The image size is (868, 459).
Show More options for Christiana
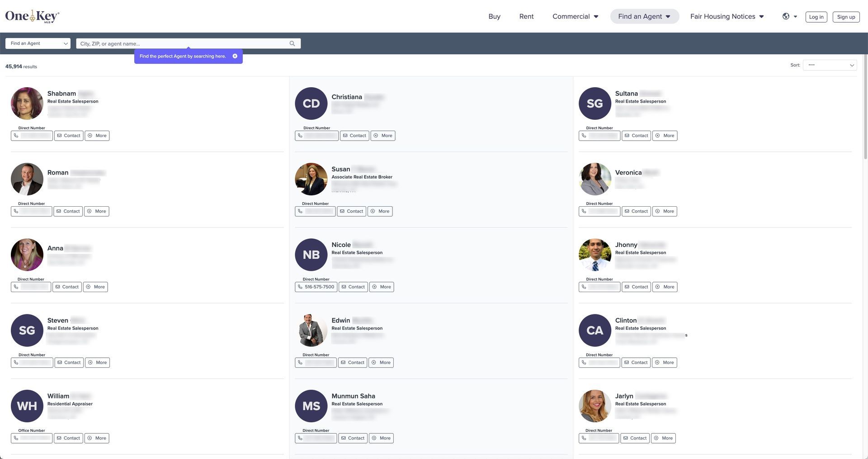coord(383,136)
